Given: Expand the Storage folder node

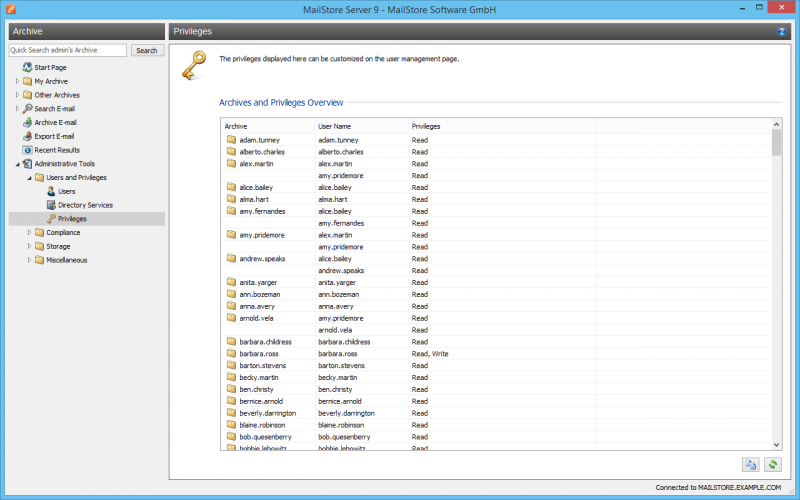Looking at the screenshot, I should pyautogui.click(x=29, y=246).
